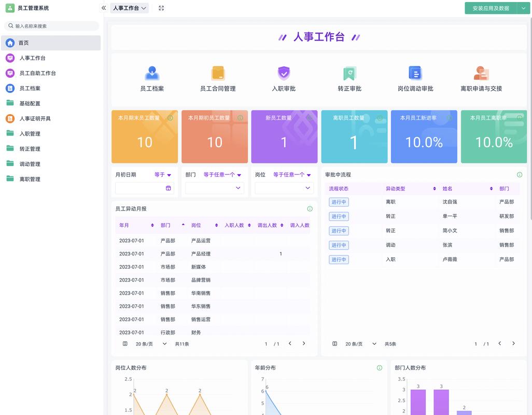Expand the 入职管理 folder in sidebar
The height and width of the screenshot is (415, 532).
[51, 134]
